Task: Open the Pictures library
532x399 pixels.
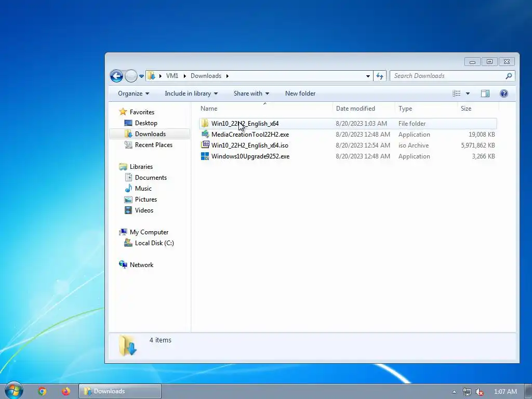Action: tap(146, 199)
